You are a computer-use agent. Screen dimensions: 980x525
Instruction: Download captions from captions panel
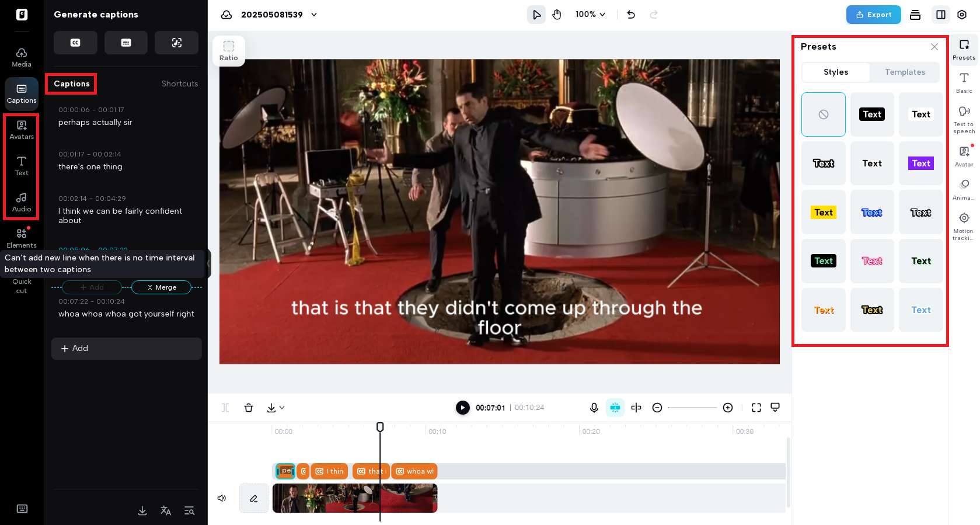[142, 510]
